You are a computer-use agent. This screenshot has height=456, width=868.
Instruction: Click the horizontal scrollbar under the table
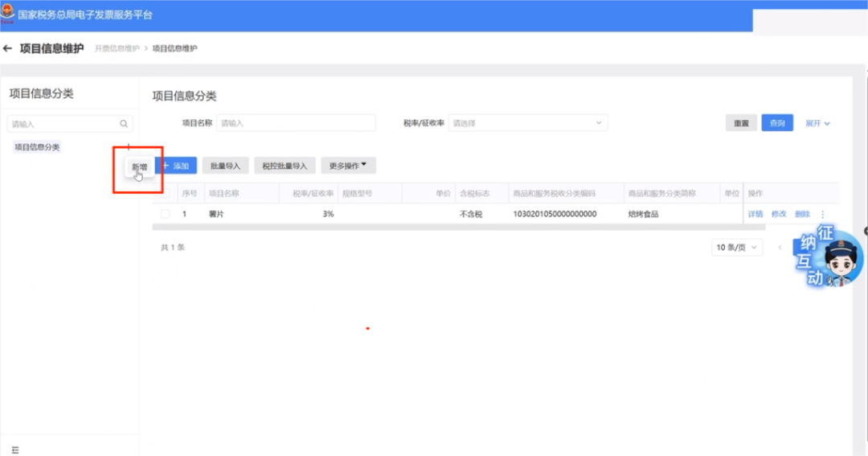(459, 227)
